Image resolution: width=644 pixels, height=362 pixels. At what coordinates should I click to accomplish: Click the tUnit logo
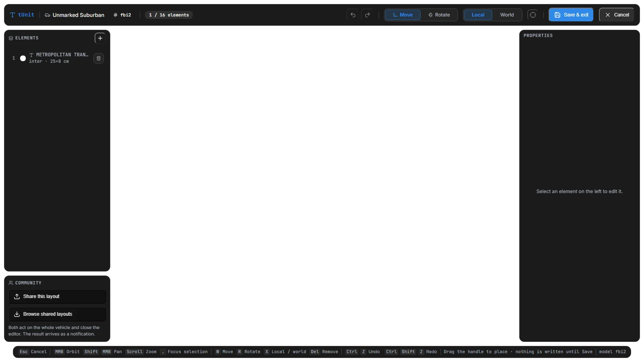(x=22, y=15)
